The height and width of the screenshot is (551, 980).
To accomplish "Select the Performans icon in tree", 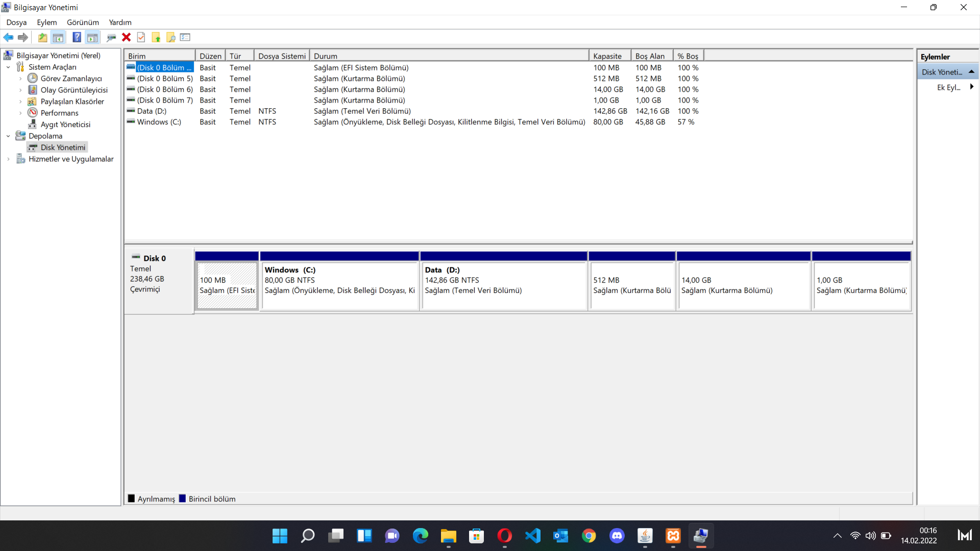I will pos(33,113).
